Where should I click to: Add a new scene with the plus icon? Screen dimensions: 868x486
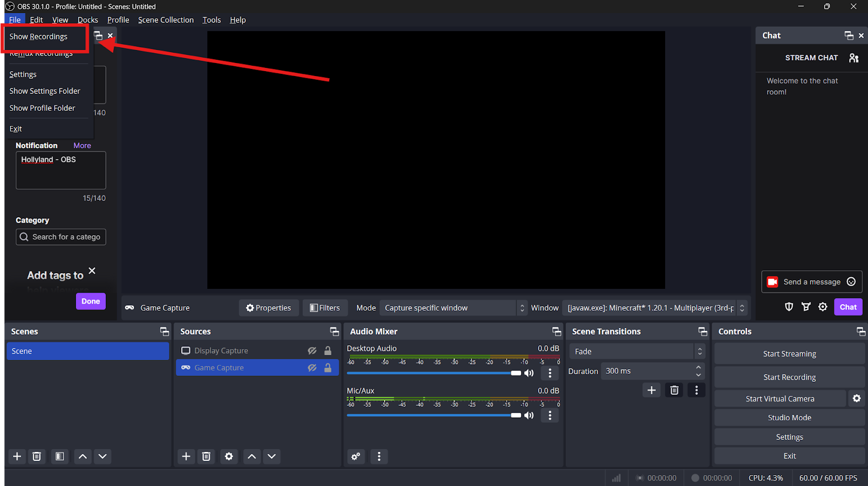pos(17,456)
